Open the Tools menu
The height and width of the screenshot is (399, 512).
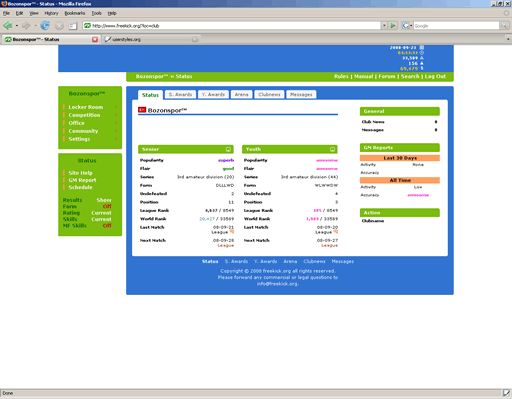[97, 13]
